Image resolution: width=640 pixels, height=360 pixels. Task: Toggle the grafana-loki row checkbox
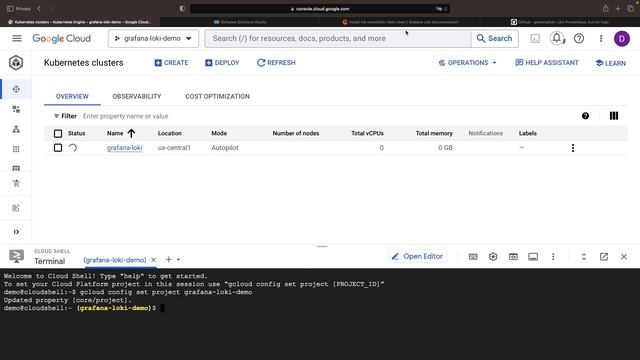point(58,148)
